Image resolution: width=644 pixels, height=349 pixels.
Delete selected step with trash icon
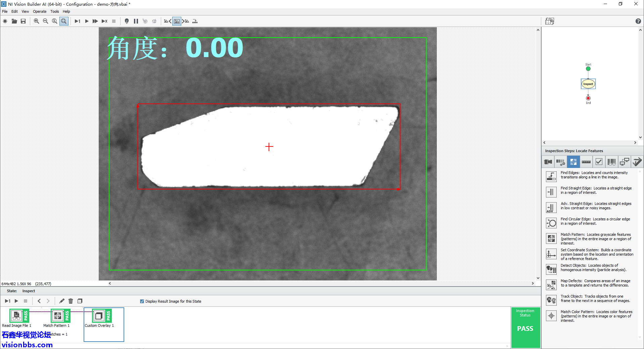(71, 301)
